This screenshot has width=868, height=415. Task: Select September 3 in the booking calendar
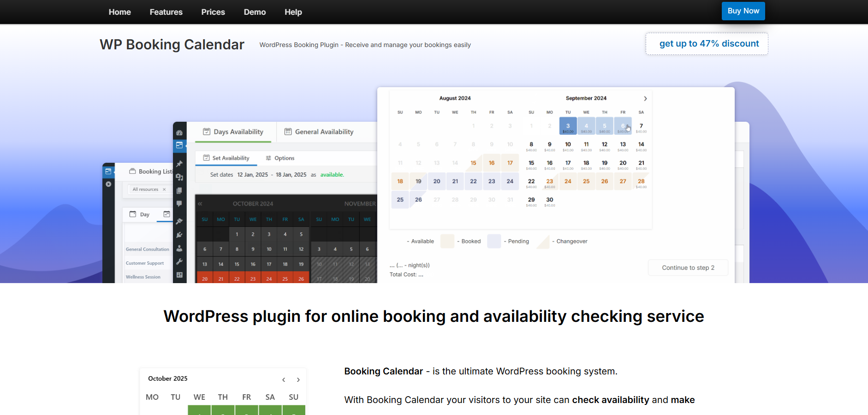(568, 126)
